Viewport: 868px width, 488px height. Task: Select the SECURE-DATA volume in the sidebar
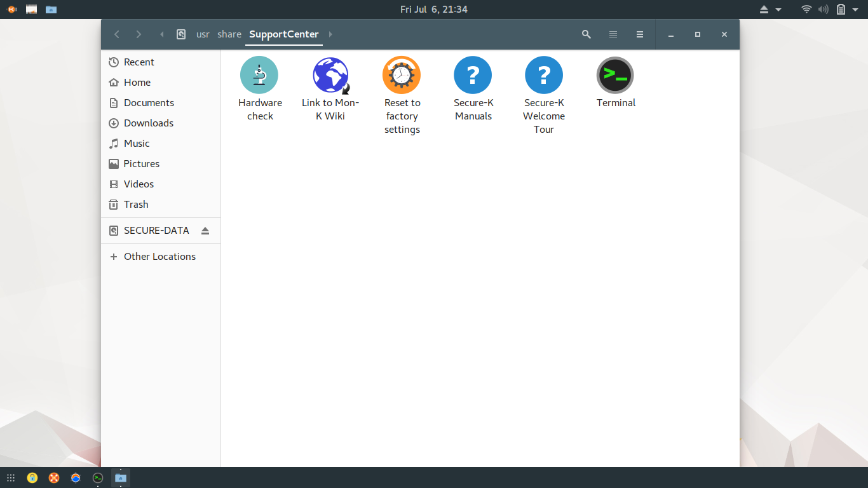pyautogui.click(x=161, y=231)
